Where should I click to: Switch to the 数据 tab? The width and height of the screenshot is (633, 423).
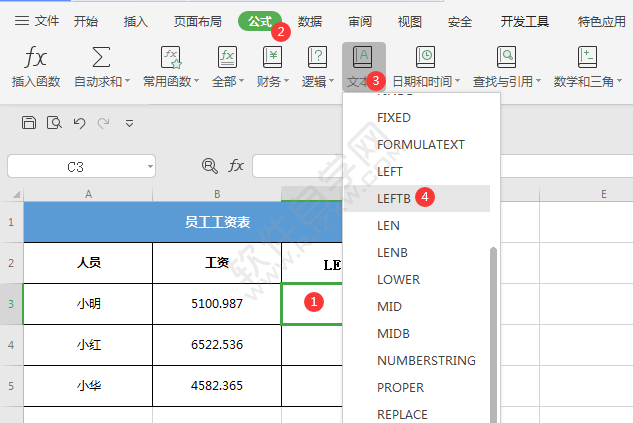(x=310, y=21)
